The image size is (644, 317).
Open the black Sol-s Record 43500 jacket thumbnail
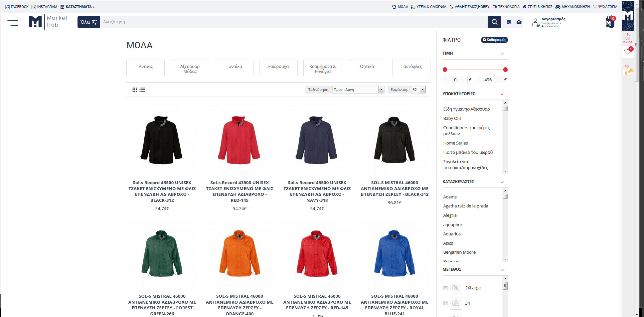[162, 140]
